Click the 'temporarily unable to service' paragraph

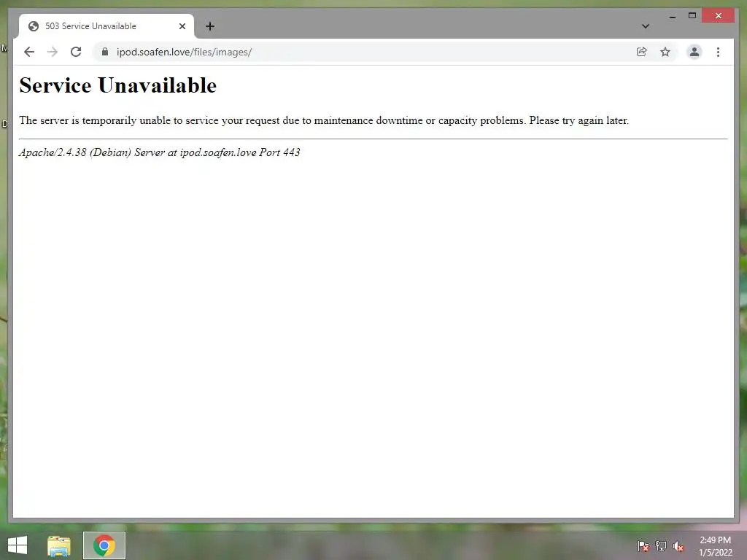tap(324, 120)
